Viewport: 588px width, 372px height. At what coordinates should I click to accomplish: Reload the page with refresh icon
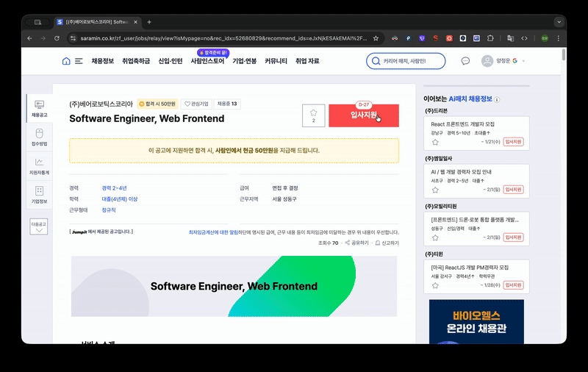pyautogui.click(x=57, y=38)
